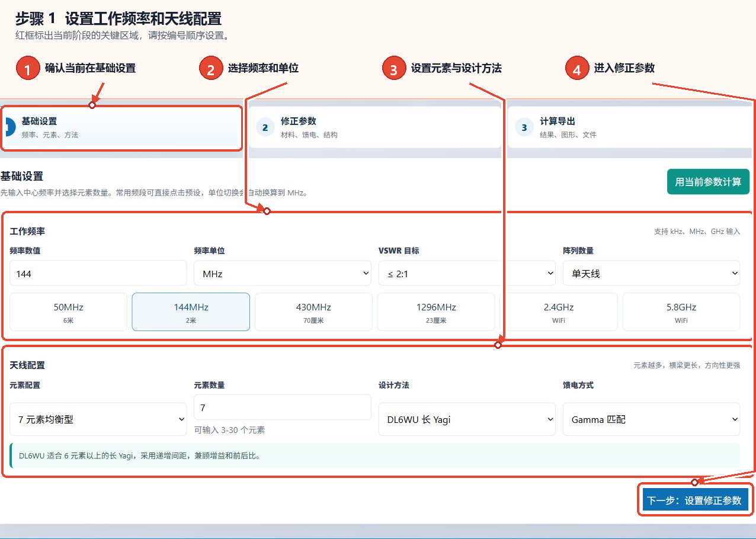Click the DL6WU 适合 6 元素以上 info note
The image size is (756, 539).
point(375,455)
